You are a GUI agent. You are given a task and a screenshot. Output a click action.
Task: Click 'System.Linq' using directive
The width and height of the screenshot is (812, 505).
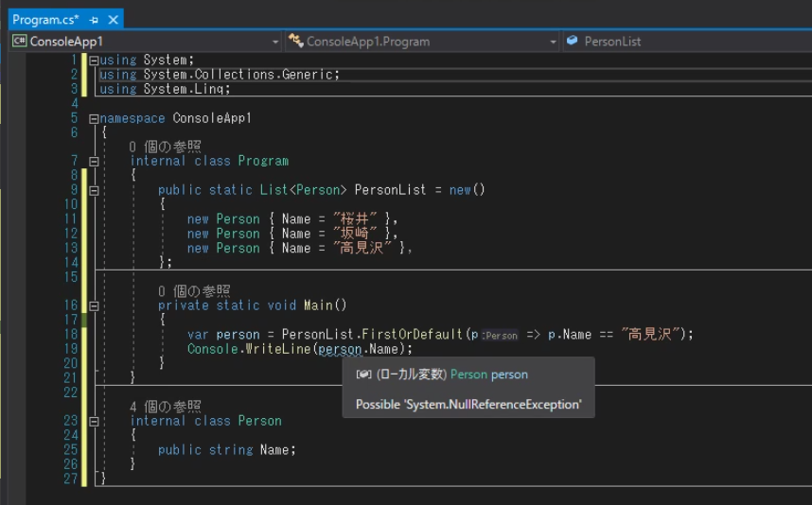tap(184, 89)
